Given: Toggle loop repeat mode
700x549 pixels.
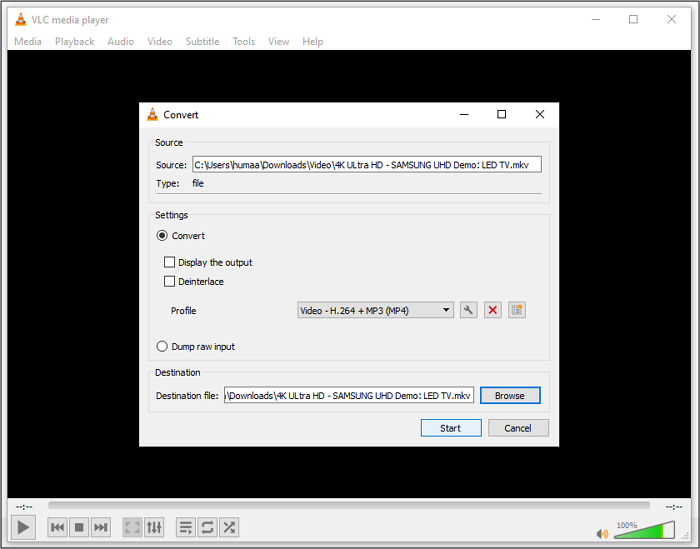Looking at the screenshot, I should pos(207,526).
